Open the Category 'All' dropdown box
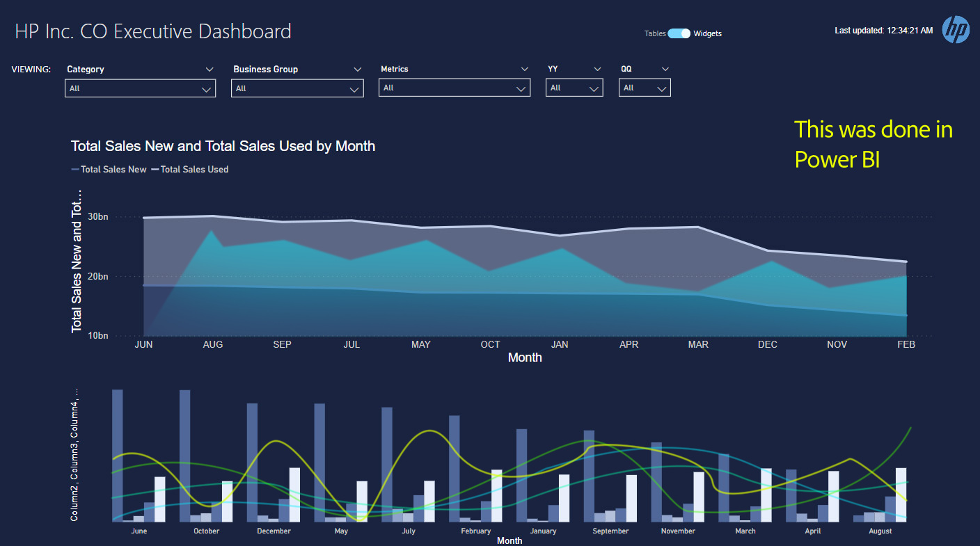The height and width of the screenshot is (546, 980). (140, 88)
